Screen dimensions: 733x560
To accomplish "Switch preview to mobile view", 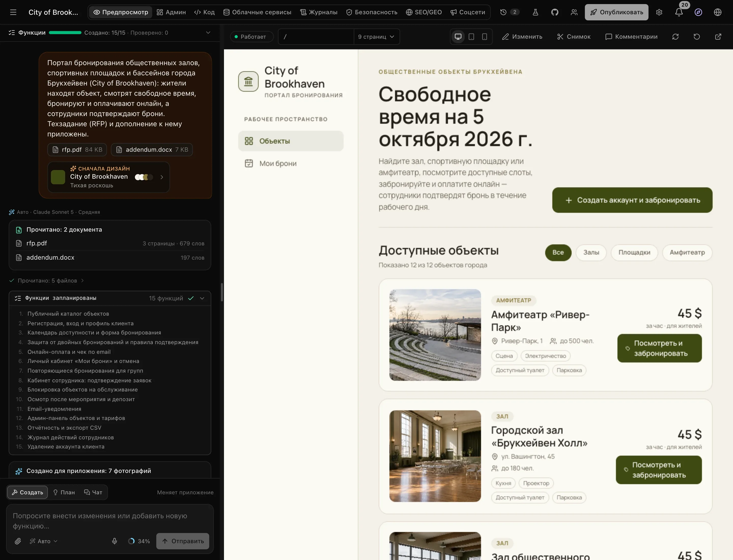I will (x=485, y=37).
